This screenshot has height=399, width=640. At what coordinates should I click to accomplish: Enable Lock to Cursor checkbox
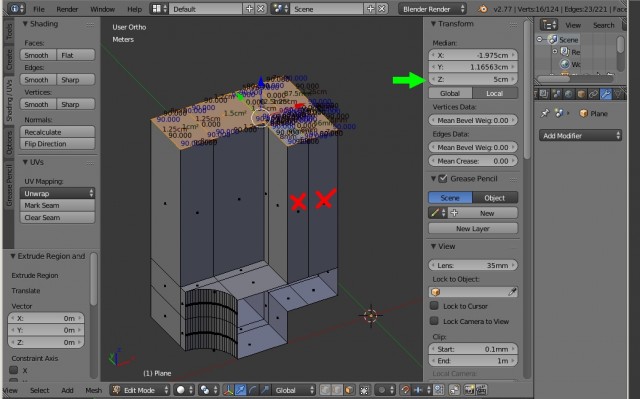(x=434, y=306)
